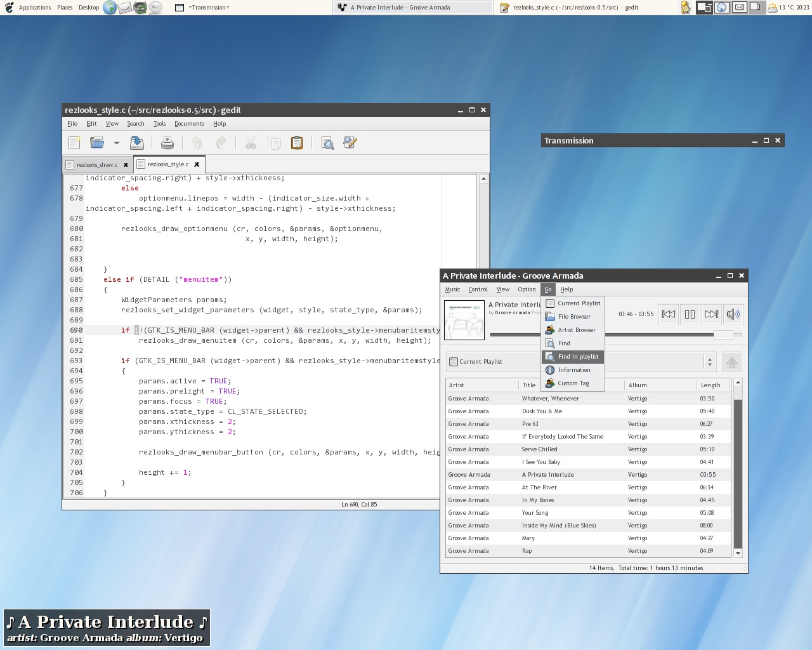This screenshot has width=812, height=650.
Task: Open Find with the magnifier icon in gedit
Action: pyautogui.click(x=327, y=143)
